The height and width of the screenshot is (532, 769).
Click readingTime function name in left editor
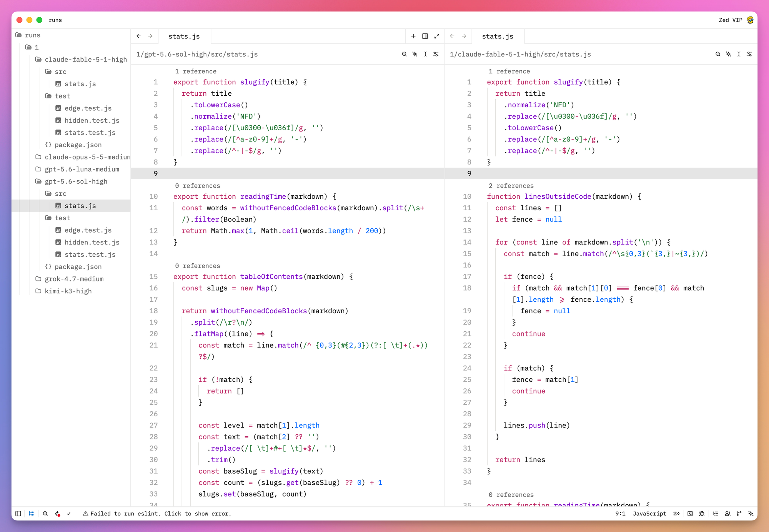click(263, 196)
